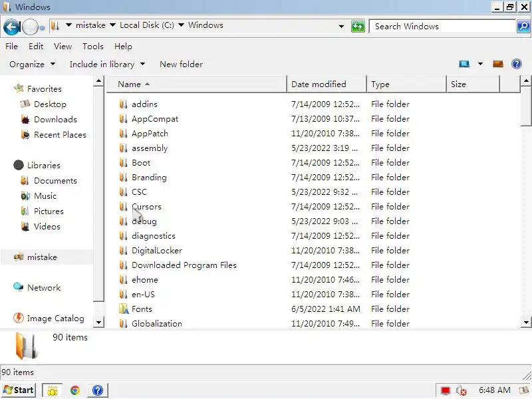Click the search magnifier button
Screen dimensions: 532x399
[x=523, y=26]
